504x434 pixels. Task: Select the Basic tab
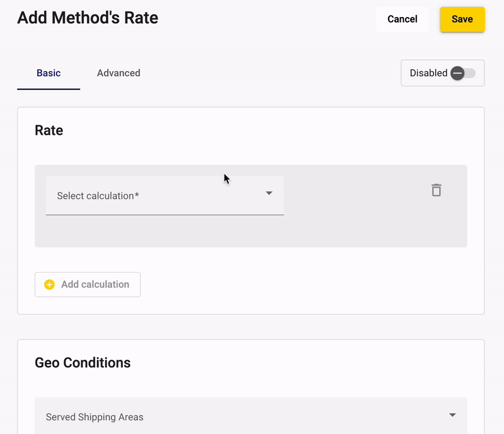coord(49,73)
